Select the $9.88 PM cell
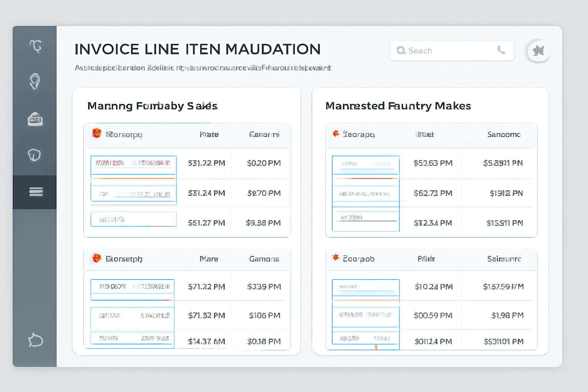The height and width of the screenshot is (392, 588). [x=263, y=223]
